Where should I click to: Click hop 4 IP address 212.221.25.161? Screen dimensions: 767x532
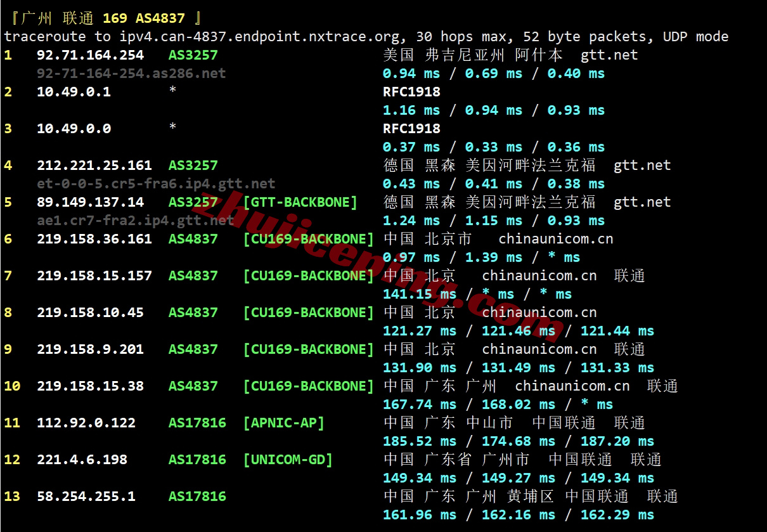[94, 165]
